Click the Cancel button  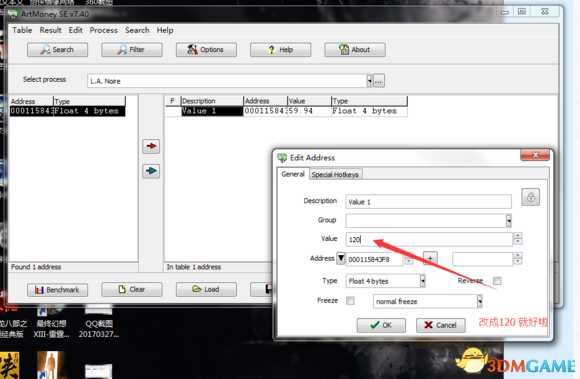441,325
